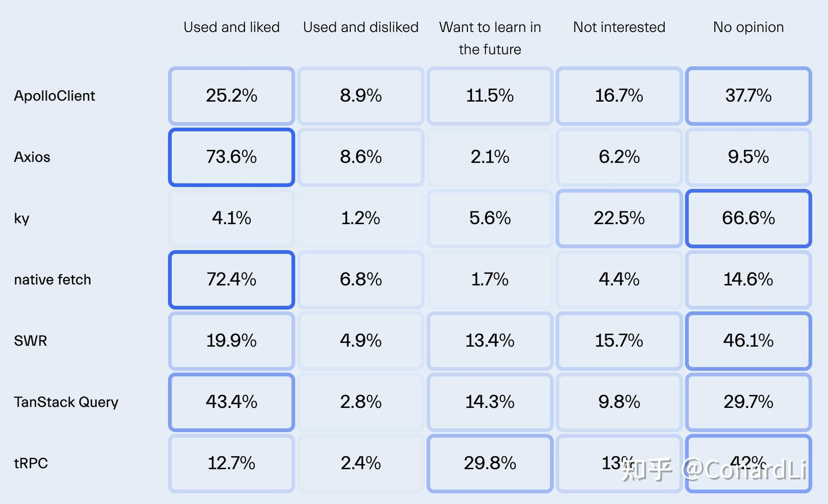
Task: Click the ky 22.5% not interested cell
Action: (x=619, y=218)
